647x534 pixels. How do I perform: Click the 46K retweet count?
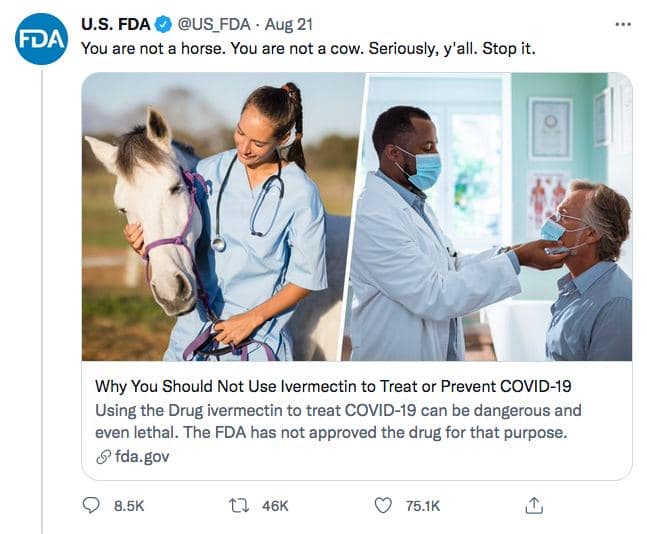coord(275,506)
